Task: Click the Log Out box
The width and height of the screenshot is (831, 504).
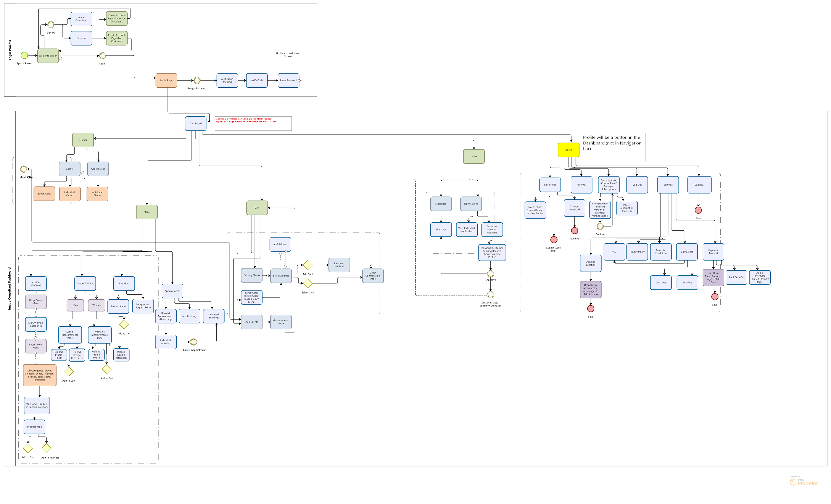Action: tap(637, 185)
